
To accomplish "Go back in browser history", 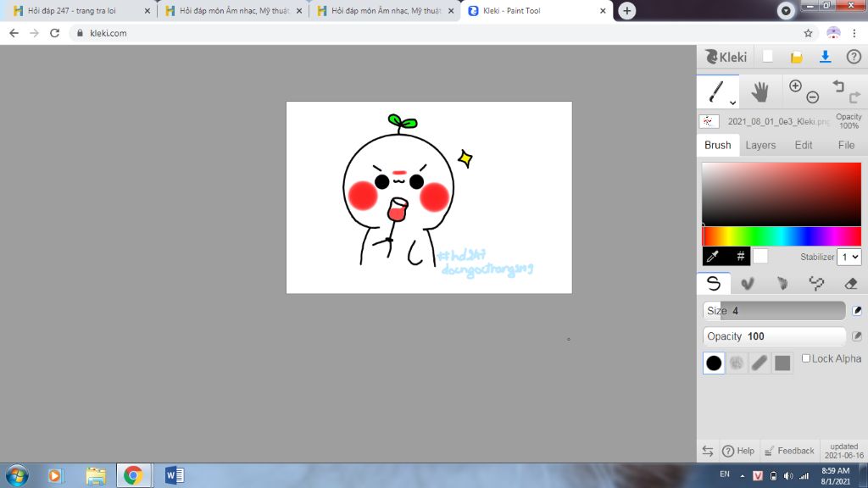I will pos(14,33).
